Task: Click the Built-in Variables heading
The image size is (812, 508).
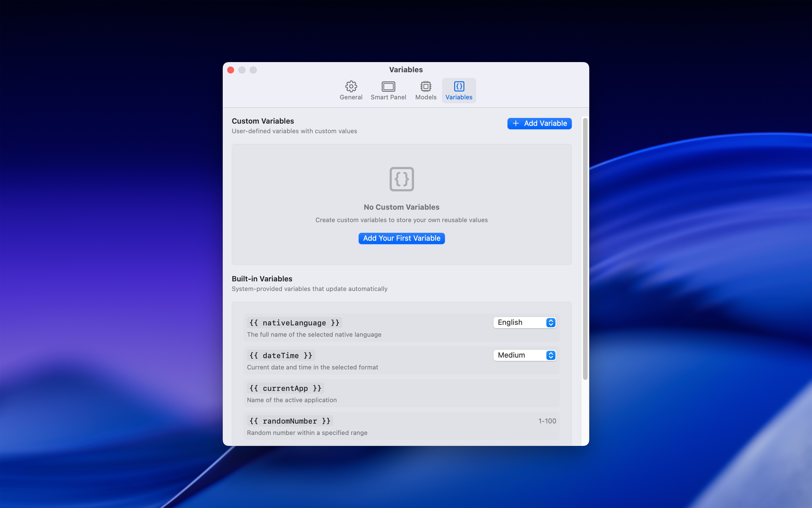Action: pyautogui.click(x=262, y=279)
